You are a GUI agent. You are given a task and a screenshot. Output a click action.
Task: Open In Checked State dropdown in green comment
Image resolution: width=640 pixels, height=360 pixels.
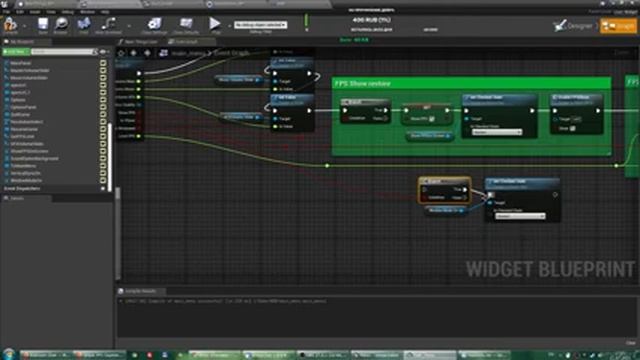pyautogui.click(x=497, y=132)
